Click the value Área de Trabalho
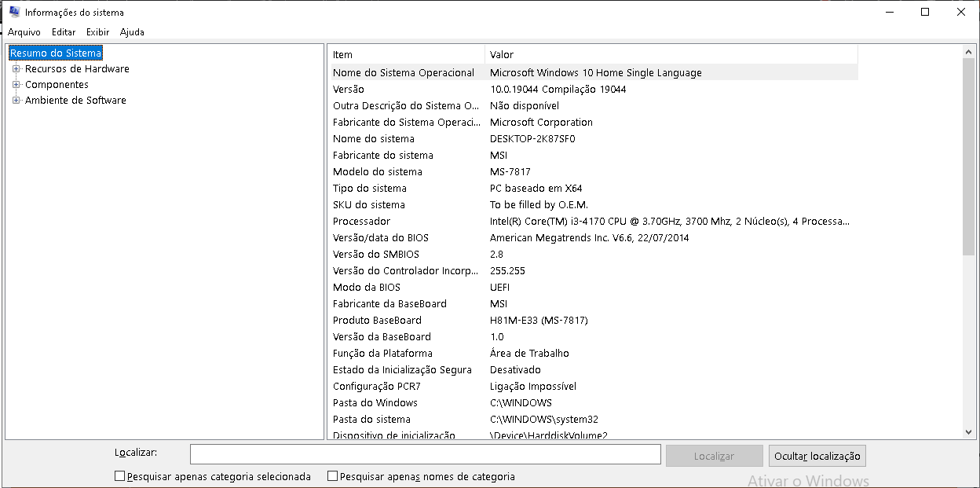The height and width of the screenshot is (488, 980). pos(530,353)
